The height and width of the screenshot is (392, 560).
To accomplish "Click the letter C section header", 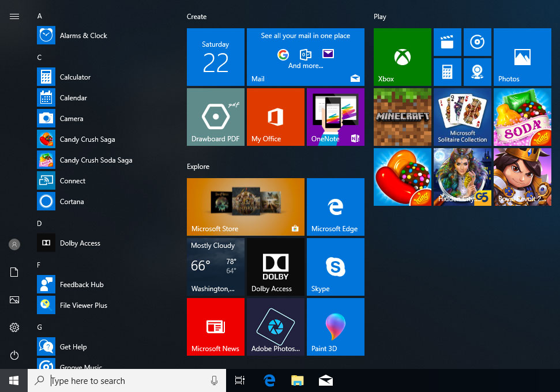I will pos(39,58).
